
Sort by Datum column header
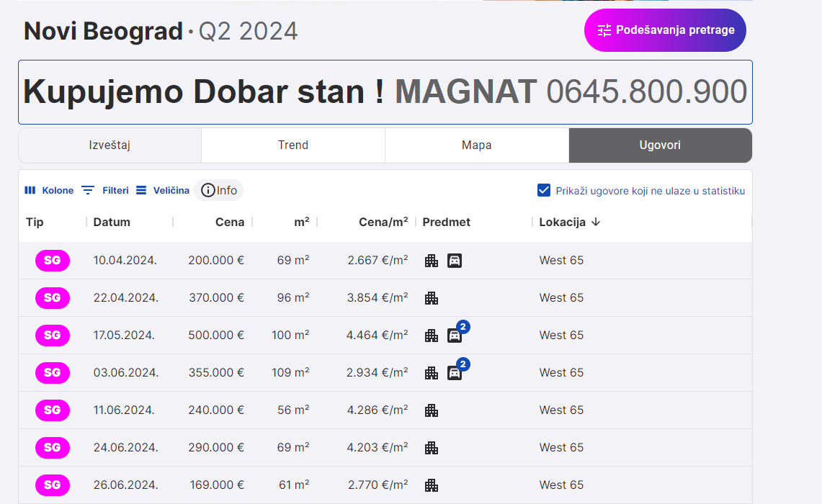pos(112,222)
